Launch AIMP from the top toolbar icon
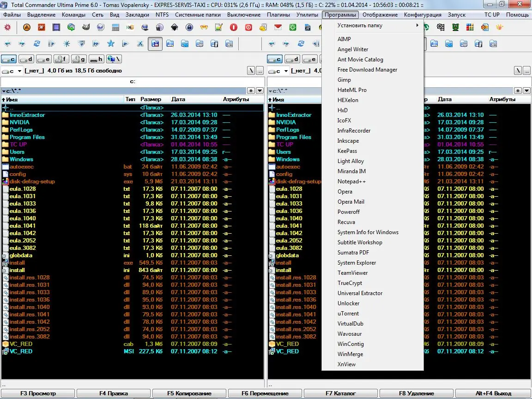 (x=27, y=27)
